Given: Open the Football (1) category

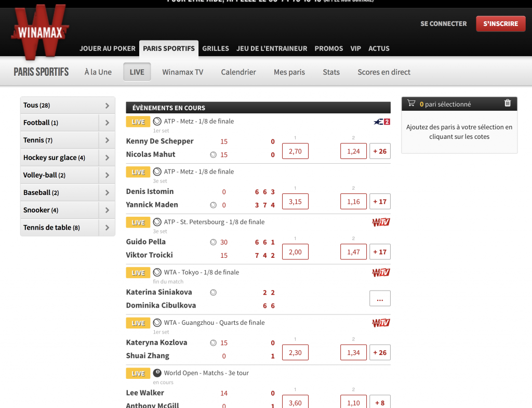Looking at the screenshot, I should (60, 123).
